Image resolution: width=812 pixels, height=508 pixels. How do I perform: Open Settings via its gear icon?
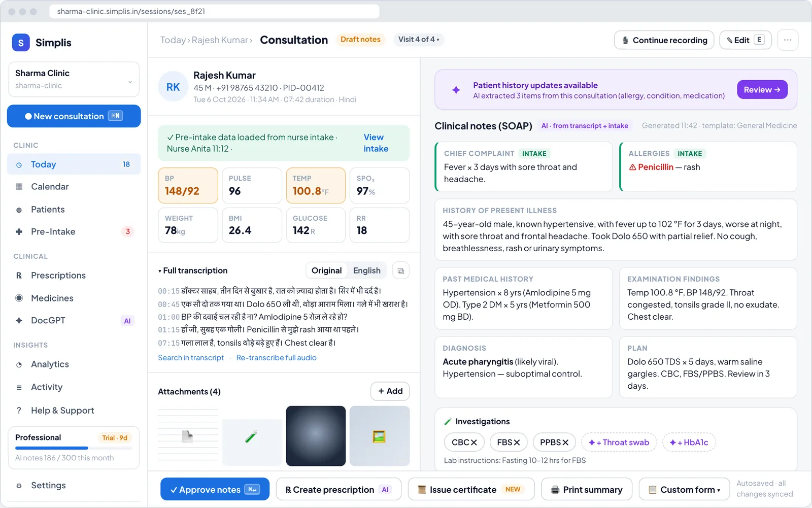click(19, 486)
